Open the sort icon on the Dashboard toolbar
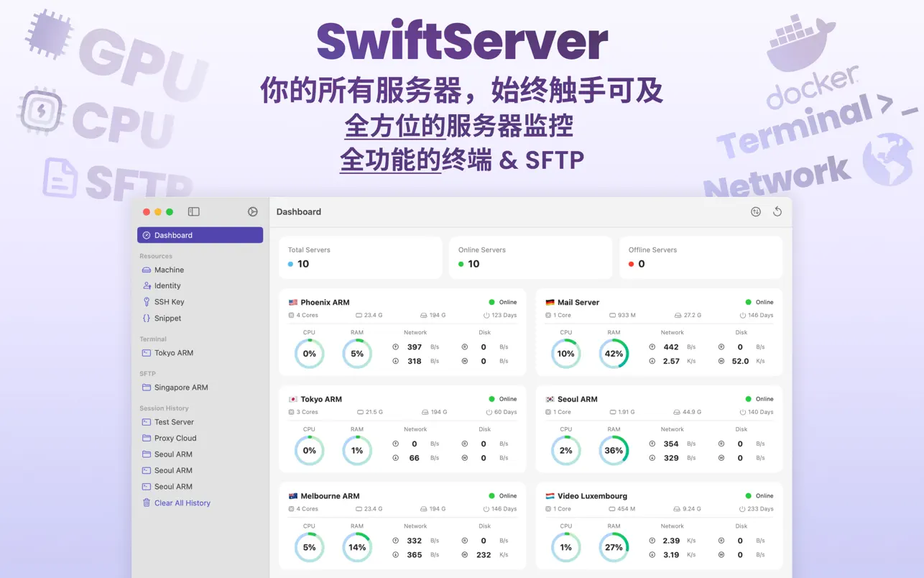The height and width of the screenshot is (578, 924). [x=755, y=211]
